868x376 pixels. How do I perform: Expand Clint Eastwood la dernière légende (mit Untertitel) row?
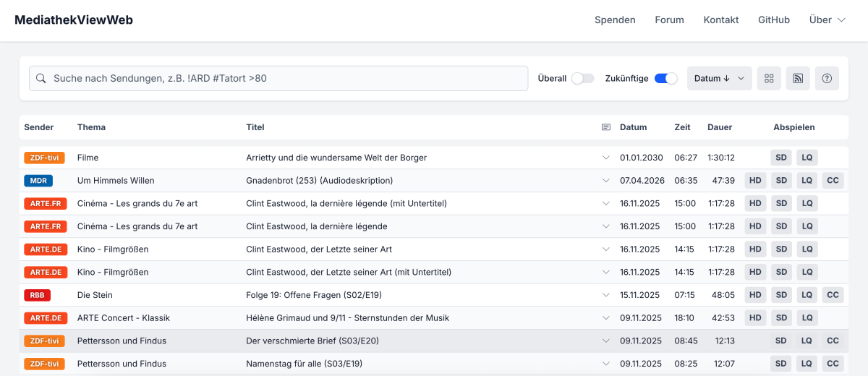coord(606,204)
